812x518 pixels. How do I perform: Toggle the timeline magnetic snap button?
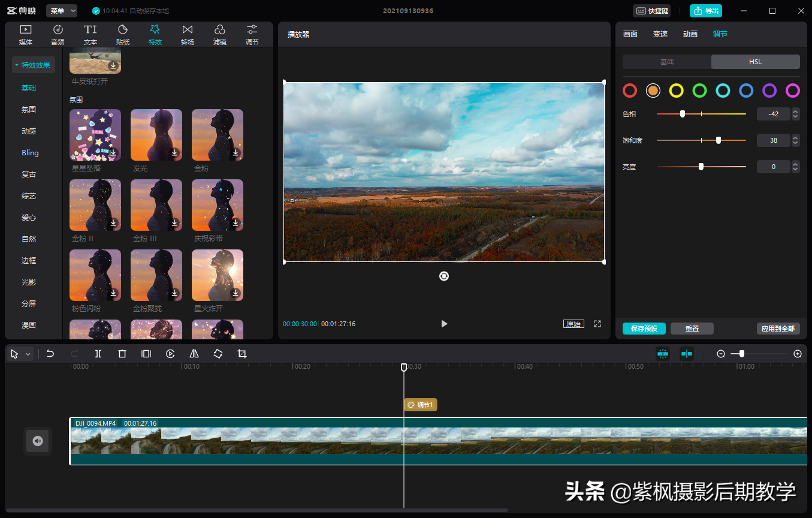click(x=663, y=354)
